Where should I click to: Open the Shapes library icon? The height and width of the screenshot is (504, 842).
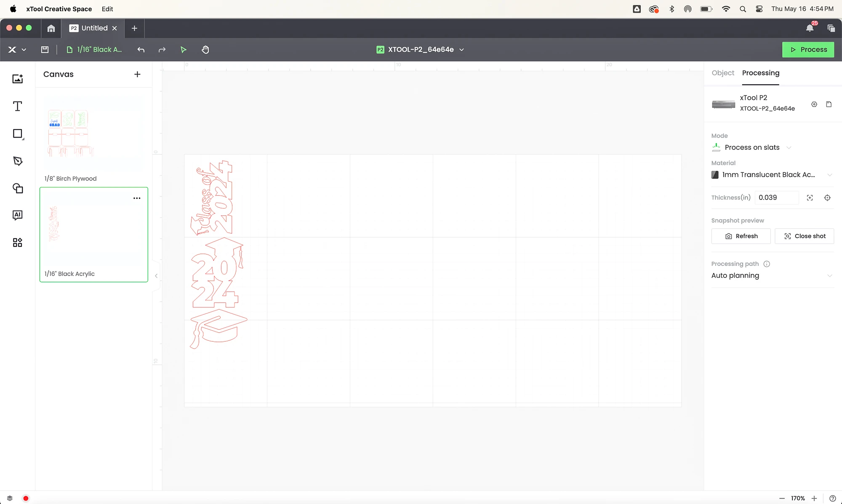[17, 188]
